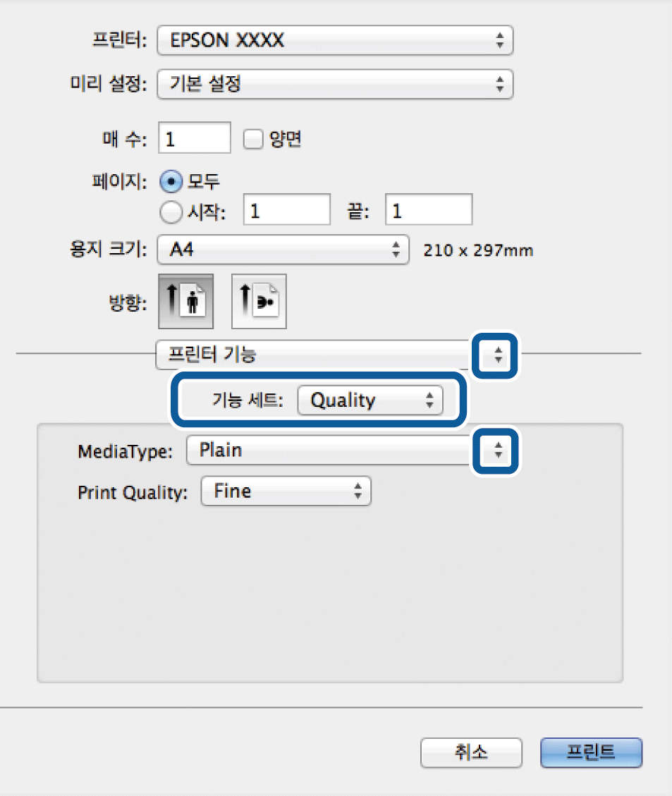672x796 pixels.
Task: Click the stepper on the Quality feature set
Action: click(429, 400)
